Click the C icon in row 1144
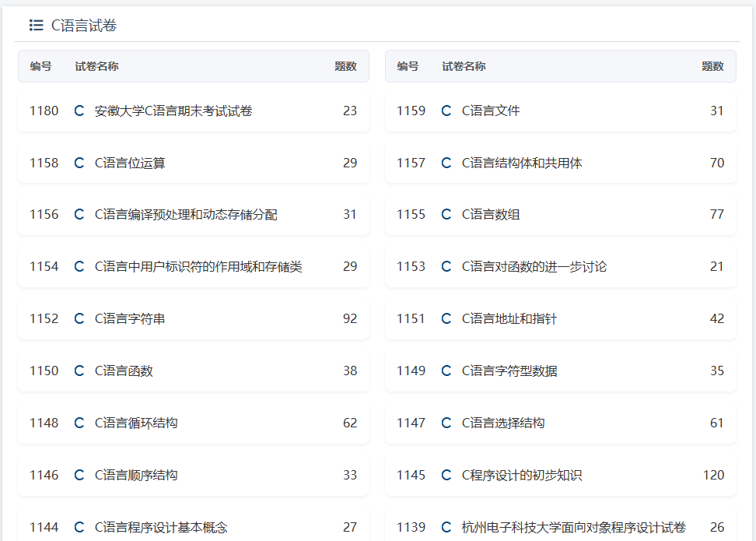This screenshot has width=756, height=541. point(79,527)
